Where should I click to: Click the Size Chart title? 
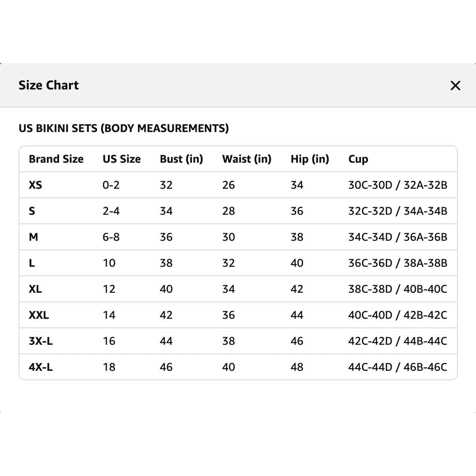click(49, 85)
